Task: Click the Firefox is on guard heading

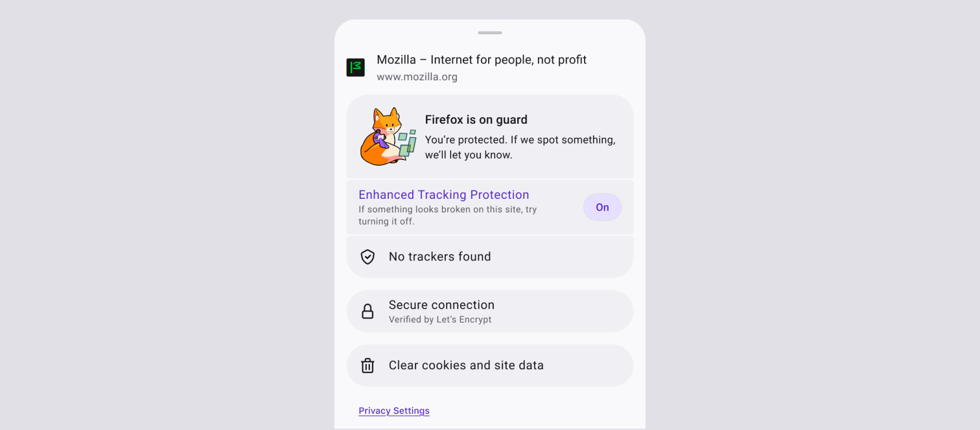Action: (476, 120)
